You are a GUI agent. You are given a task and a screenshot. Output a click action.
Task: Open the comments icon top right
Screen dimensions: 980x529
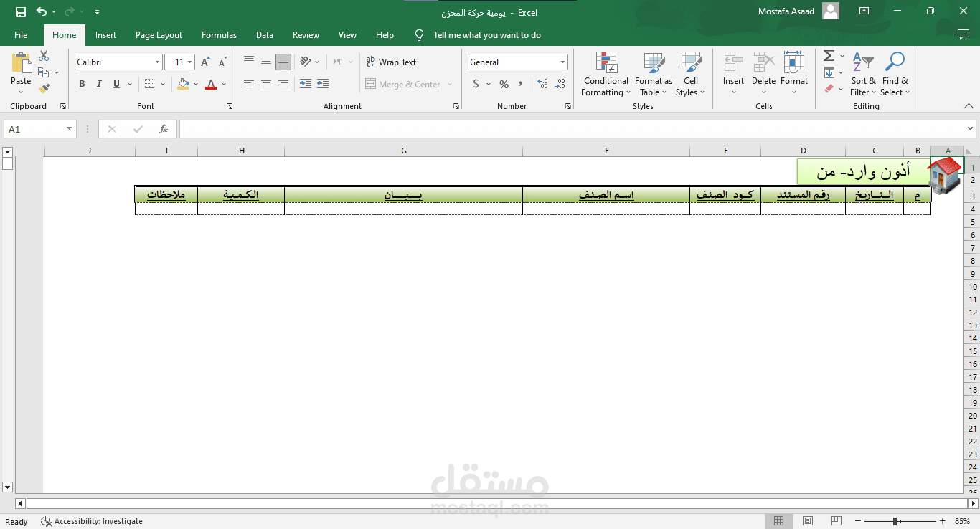coord(963,34)
